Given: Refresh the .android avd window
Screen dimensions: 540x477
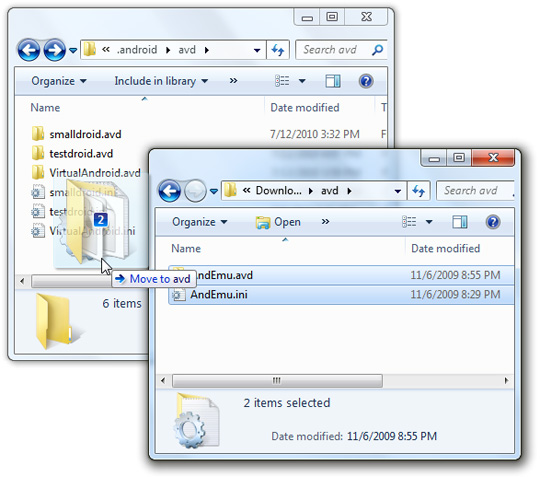Looking at the screenshot, I should [x=278, y=50].
